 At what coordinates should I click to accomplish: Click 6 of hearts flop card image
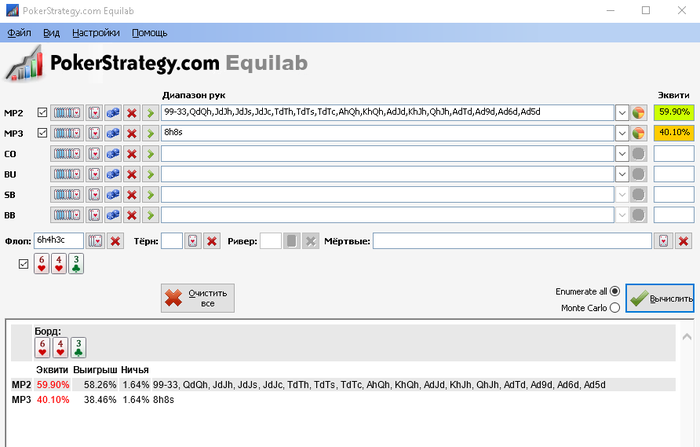42,264
